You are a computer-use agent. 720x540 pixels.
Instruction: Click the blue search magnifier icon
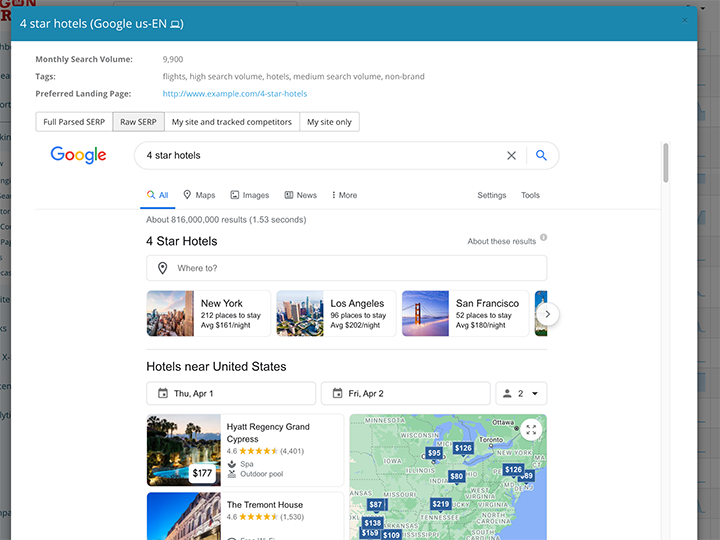pos(541,155)
